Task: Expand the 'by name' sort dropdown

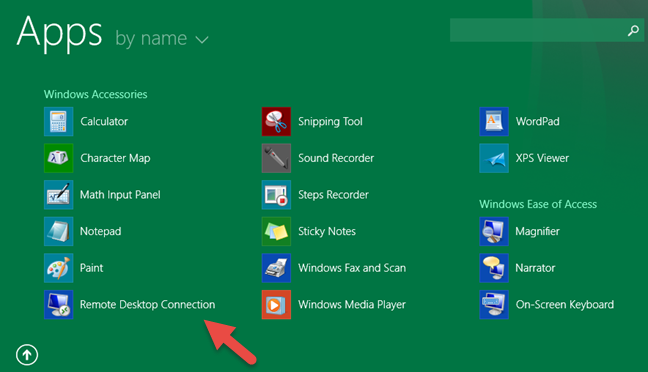Action: tap(162, 39)
